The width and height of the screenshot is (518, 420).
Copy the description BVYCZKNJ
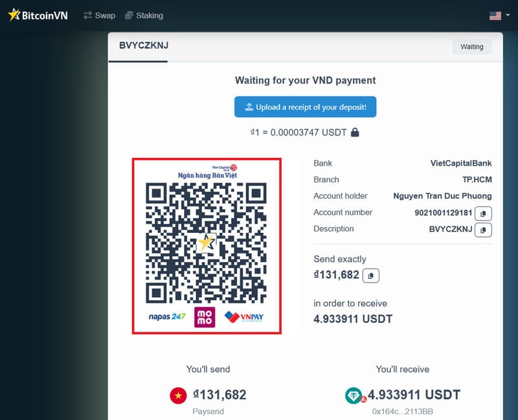484,230
